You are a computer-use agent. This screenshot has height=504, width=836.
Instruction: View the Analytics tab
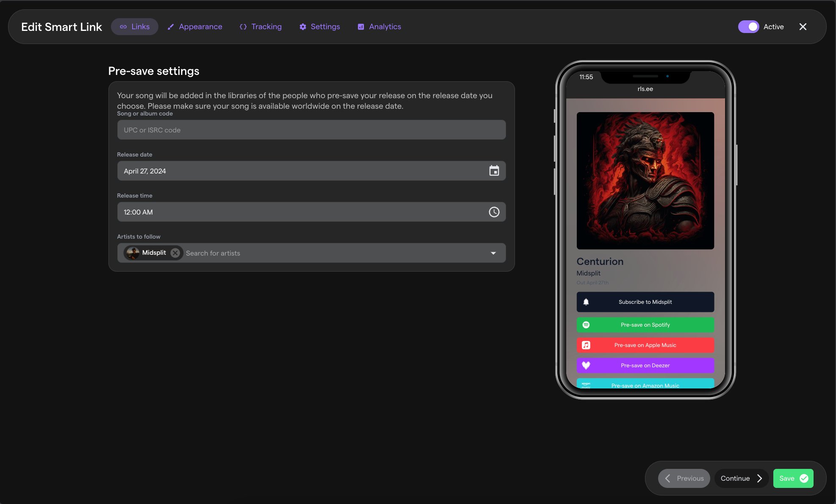click(x=379, y=27)
